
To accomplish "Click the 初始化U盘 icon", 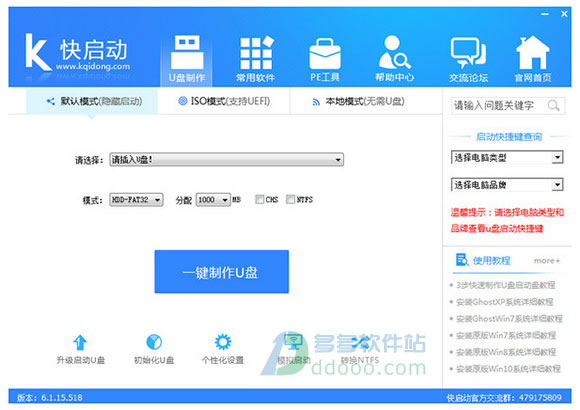I will tap(154, 342).
